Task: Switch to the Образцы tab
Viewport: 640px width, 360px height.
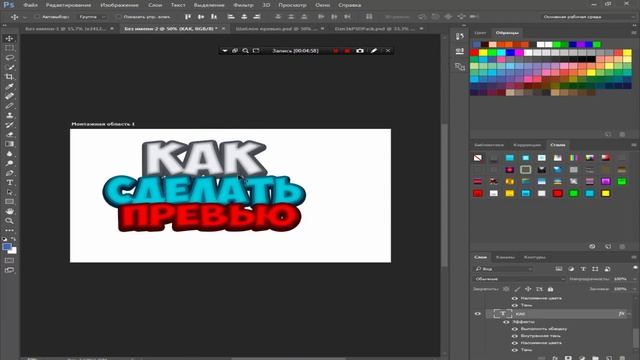Action: pos(507,33)
